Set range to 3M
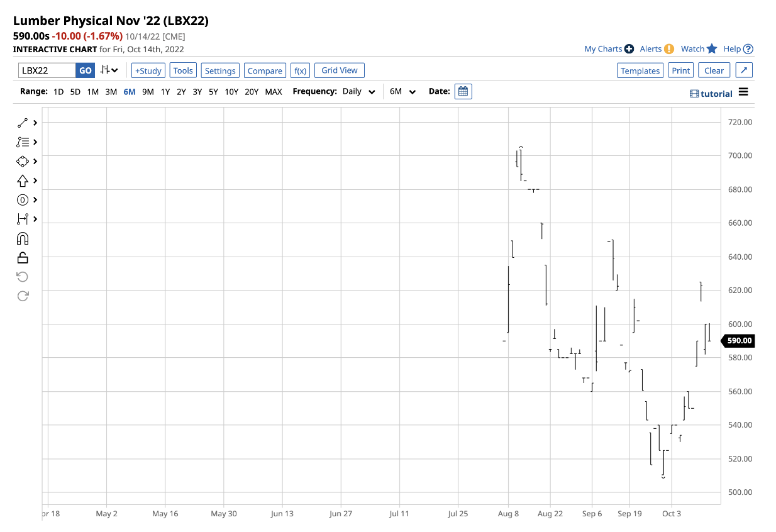Viewport: 776px width, 532px height. 111,92
